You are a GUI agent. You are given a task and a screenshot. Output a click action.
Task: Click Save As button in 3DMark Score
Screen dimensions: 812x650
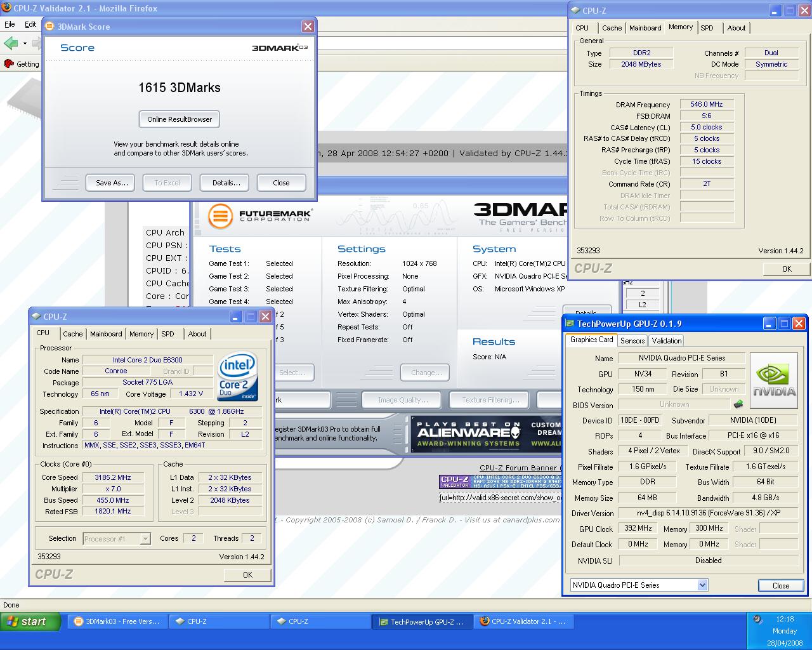(112, 183)
